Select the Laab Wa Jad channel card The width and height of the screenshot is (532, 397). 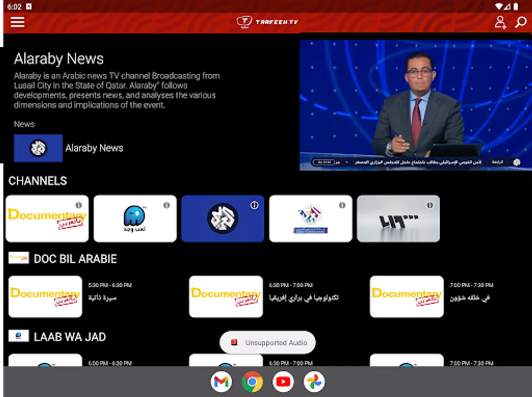[x=135, y=219]
